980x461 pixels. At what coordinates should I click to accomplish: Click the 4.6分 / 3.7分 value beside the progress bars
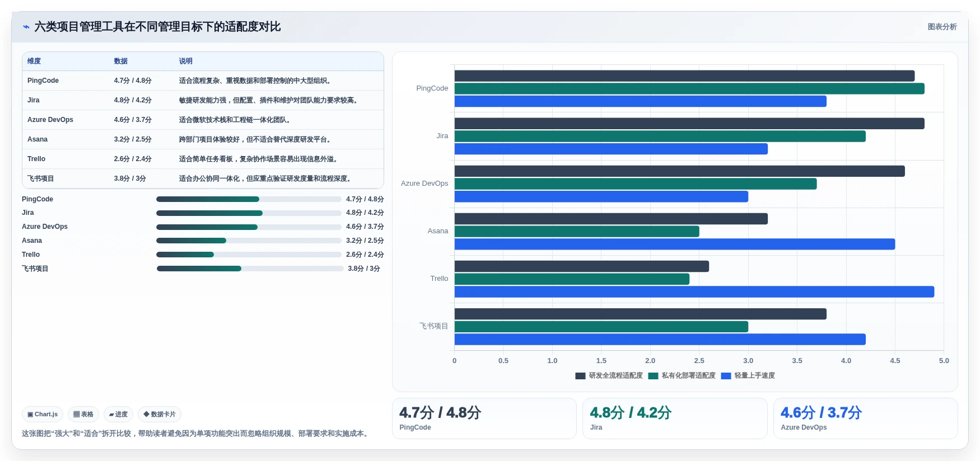[365, 227]
